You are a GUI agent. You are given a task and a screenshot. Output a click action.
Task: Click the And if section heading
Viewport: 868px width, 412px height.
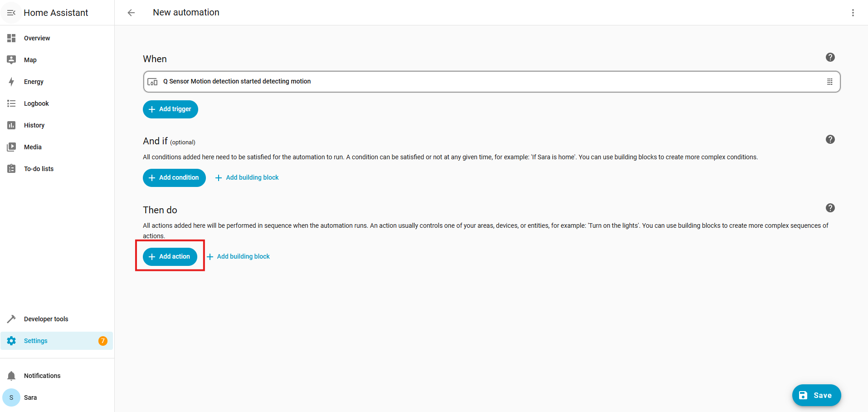click(x=155, y=141)
